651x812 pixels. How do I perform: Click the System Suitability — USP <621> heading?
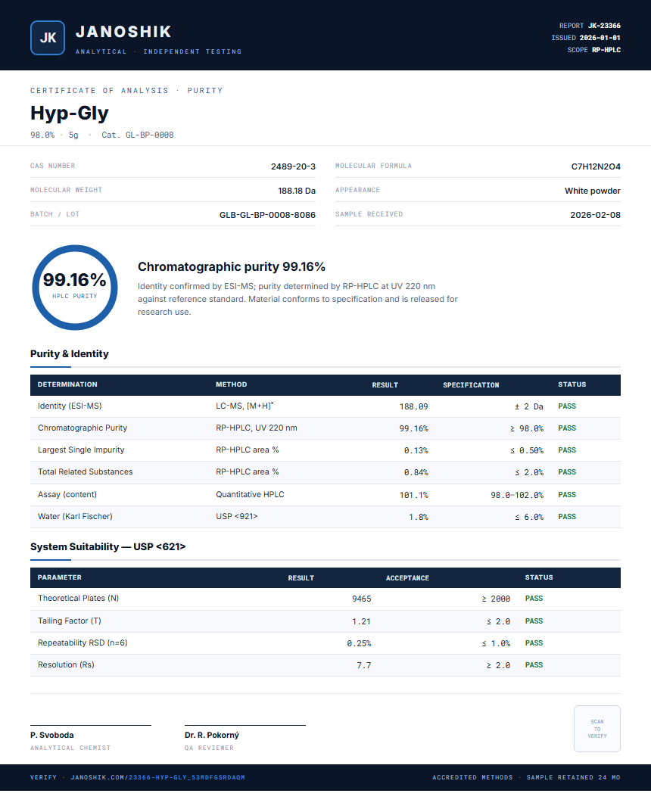click(107, 547)
